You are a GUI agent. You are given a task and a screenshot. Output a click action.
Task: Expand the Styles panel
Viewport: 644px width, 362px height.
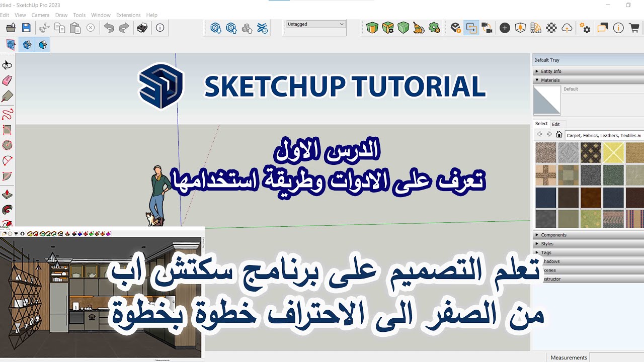(588, 244)
